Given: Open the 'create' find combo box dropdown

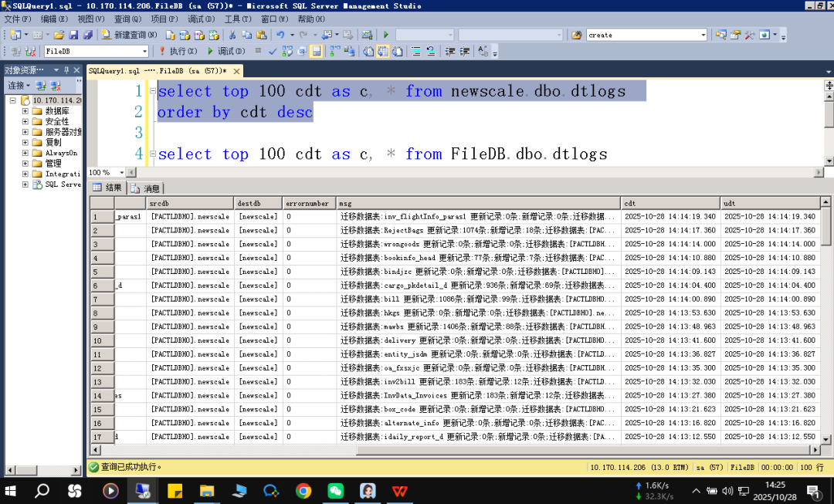Looking at the screenshot, I should [703, 35].
